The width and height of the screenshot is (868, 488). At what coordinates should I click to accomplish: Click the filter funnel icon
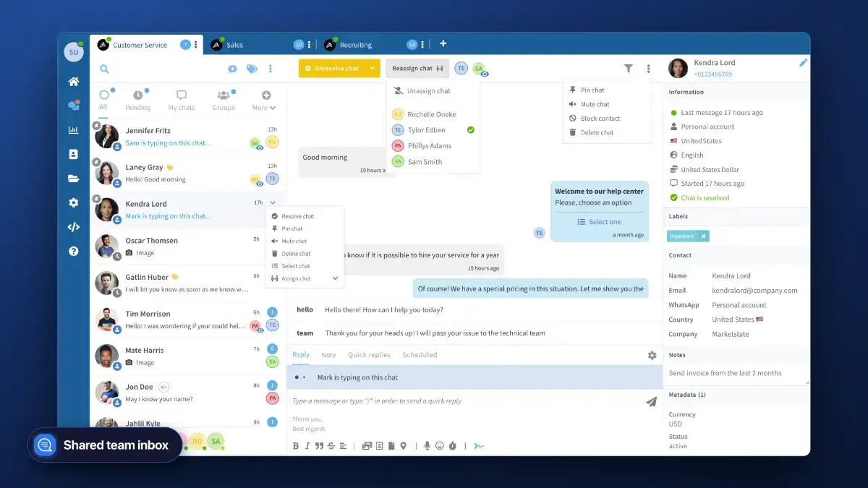point(629,69)
